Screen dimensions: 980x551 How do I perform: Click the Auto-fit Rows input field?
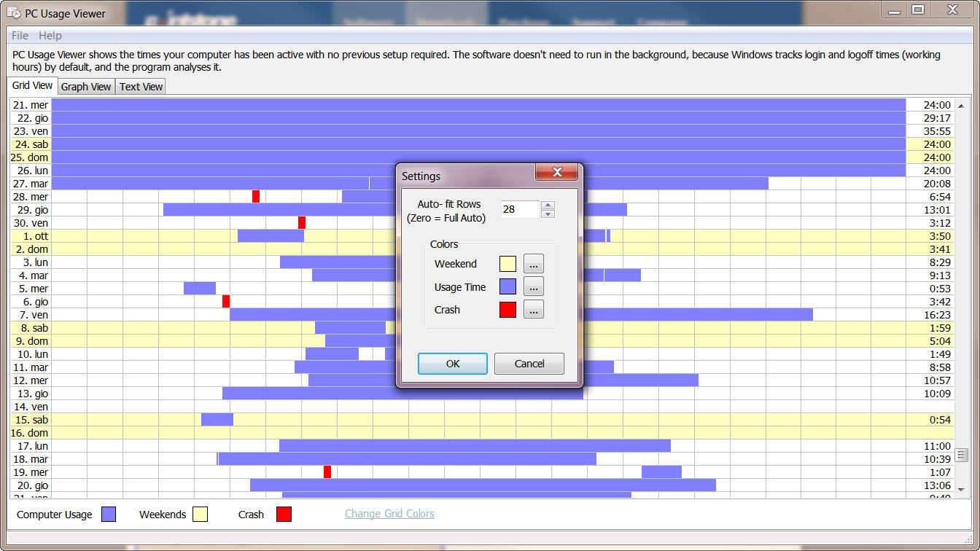(x=520, y=209)
